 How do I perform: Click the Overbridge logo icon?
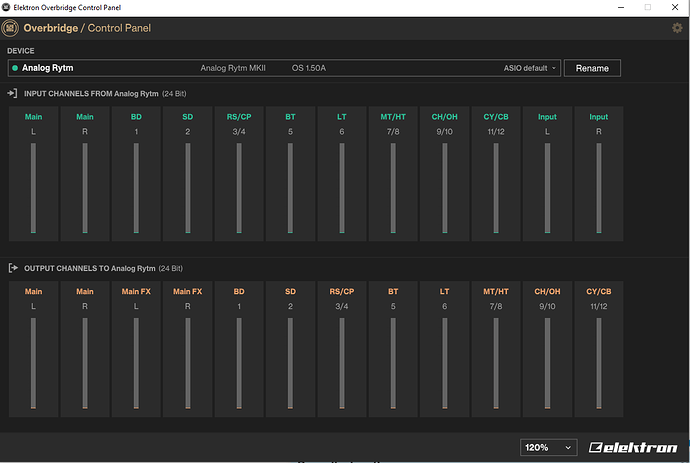pos(10,28)
